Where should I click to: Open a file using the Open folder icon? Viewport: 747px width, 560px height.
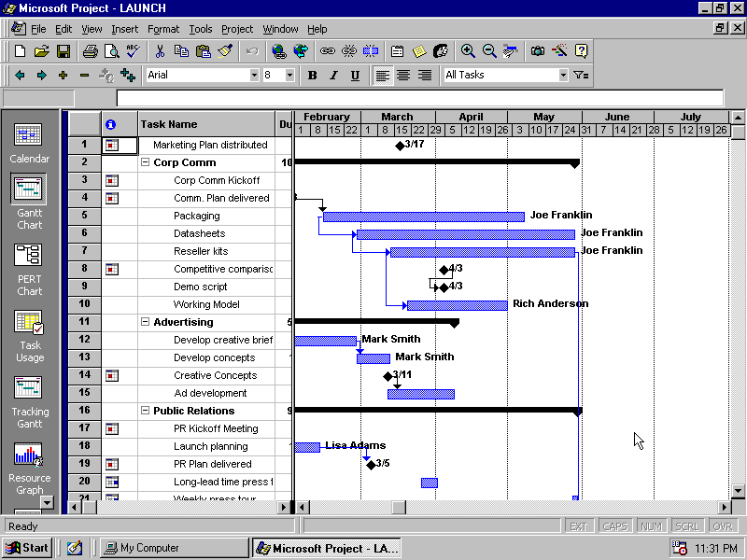[41, 51]
